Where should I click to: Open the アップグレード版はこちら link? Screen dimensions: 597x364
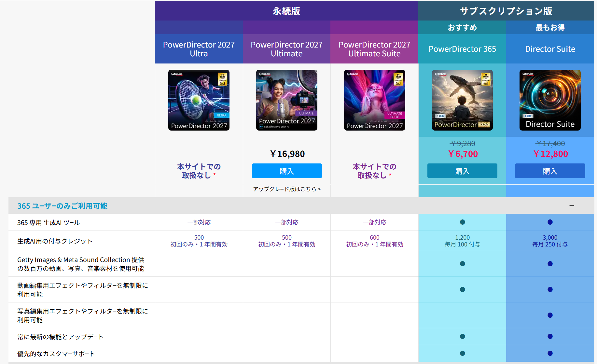[287, 189]
